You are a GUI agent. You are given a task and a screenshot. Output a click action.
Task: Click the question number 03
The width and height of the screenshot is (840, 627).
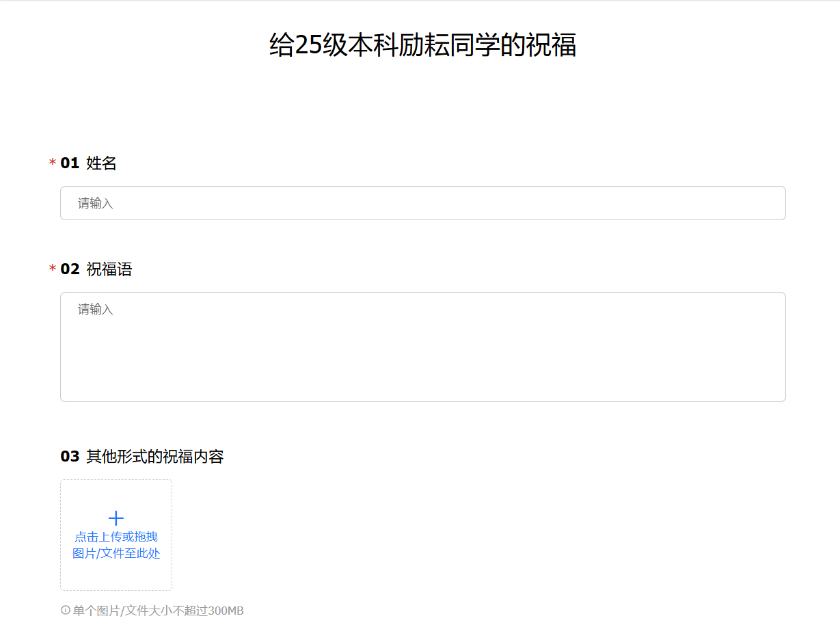pos(70,456)
